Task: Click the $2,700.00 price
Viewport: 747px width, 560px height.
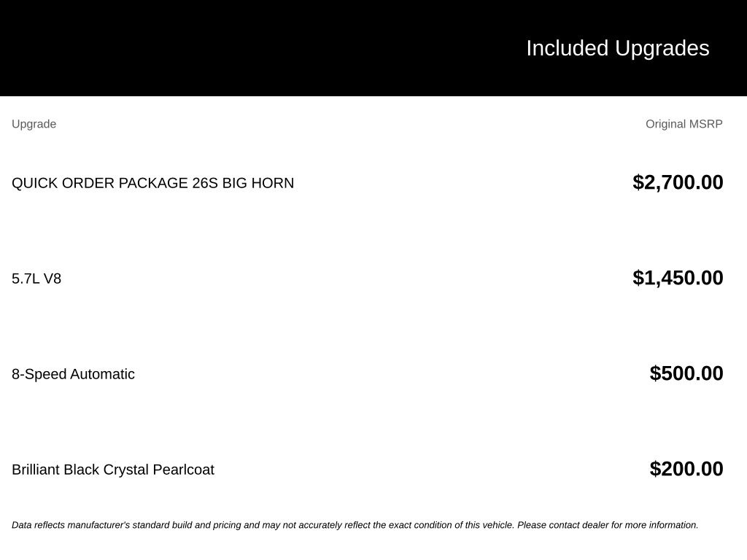Action: [678, 182]
